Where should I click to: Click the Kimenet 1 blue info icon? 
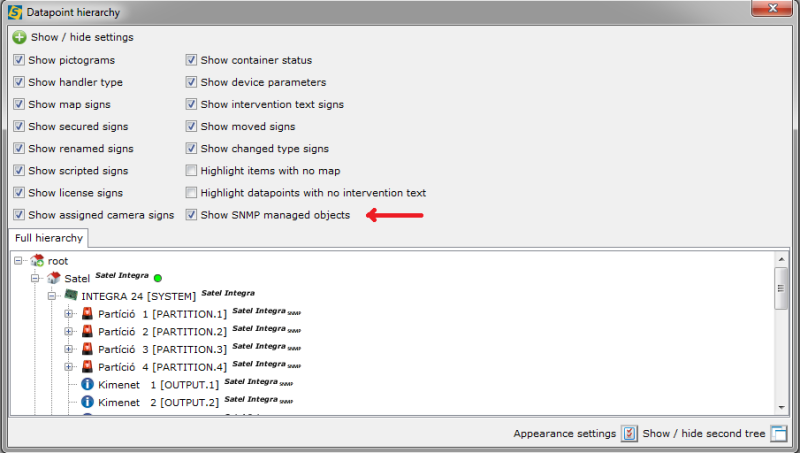tap(87, 384)
